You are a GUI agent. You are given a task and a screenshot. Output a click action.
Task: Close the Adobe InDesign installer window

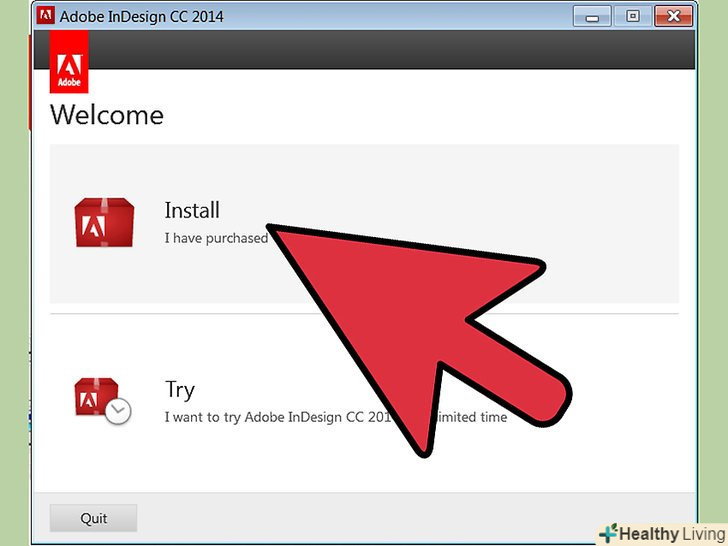click(673, 17)
